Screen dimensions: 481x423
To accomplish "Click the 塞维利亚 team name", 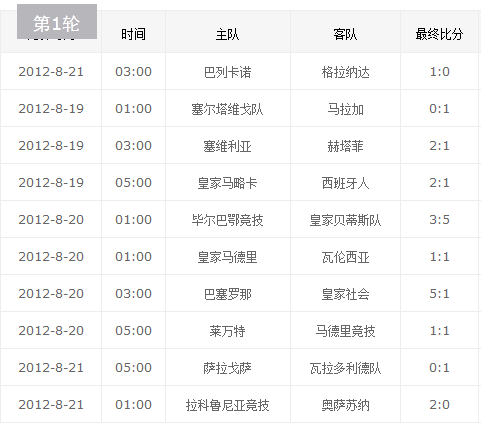I will 227,146.
